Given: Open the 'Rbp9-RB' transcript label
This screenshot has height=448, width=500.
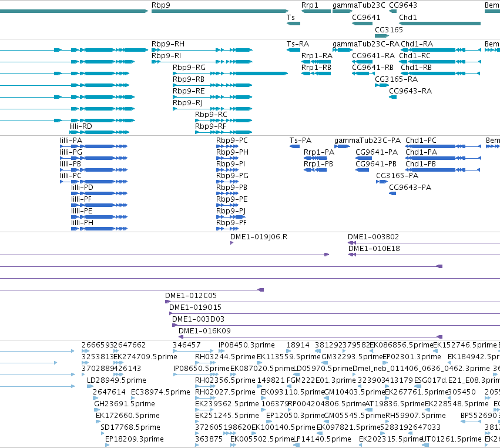Looking at the screenshot, I should coord(189,79).
